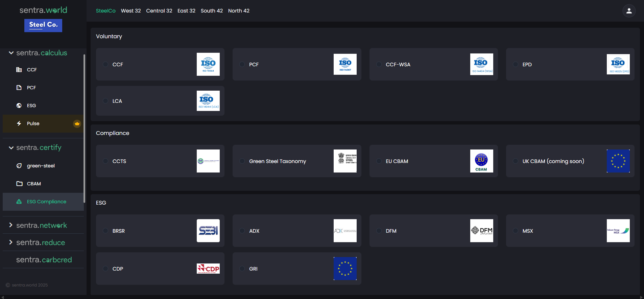The height and width of the screenshot is (299, 644).
Task: Collapse the sentra.certify section chevron
Action: (11, 147)
